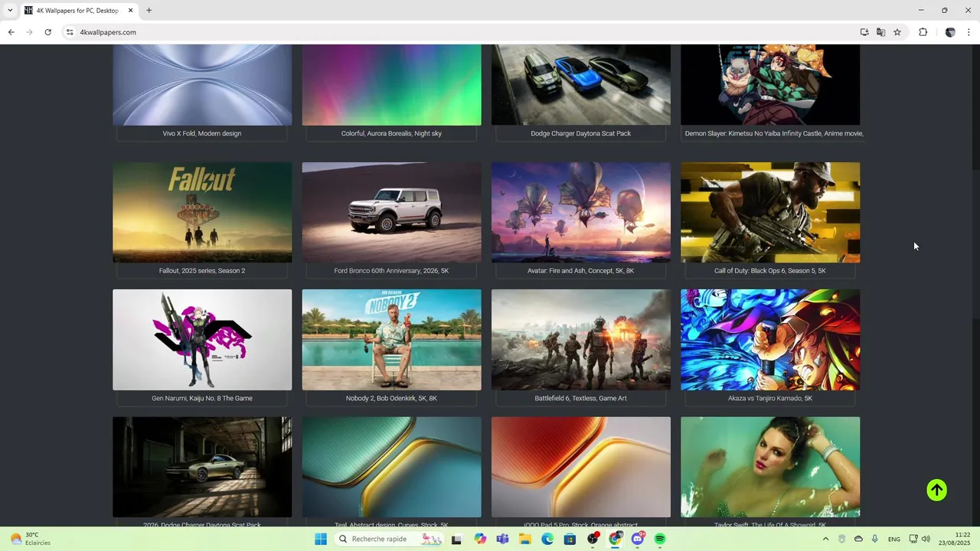
Task: Open the OneDrive cloud tray icon
Action: 858,539
